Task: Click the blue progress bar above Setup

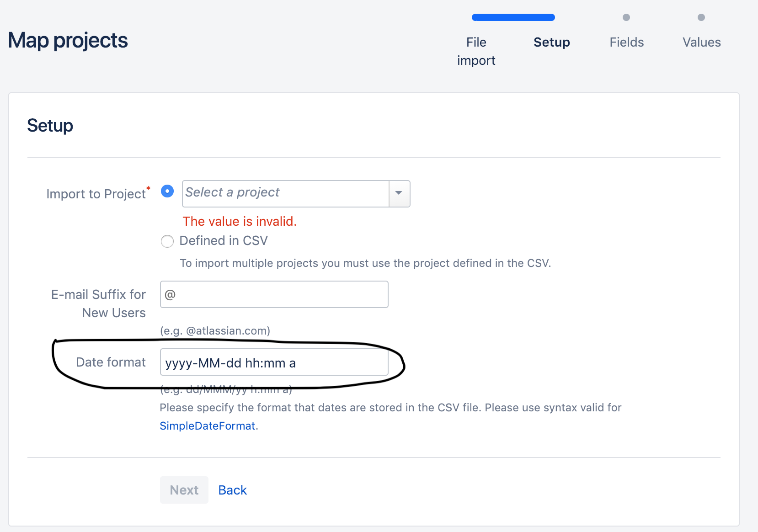Action: 513,17
